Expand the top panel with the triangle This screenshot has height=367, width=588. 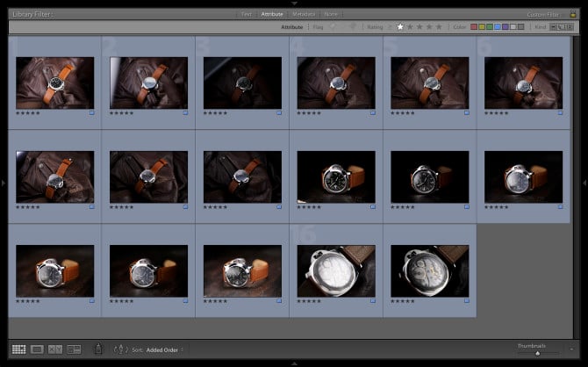point(294,3)
